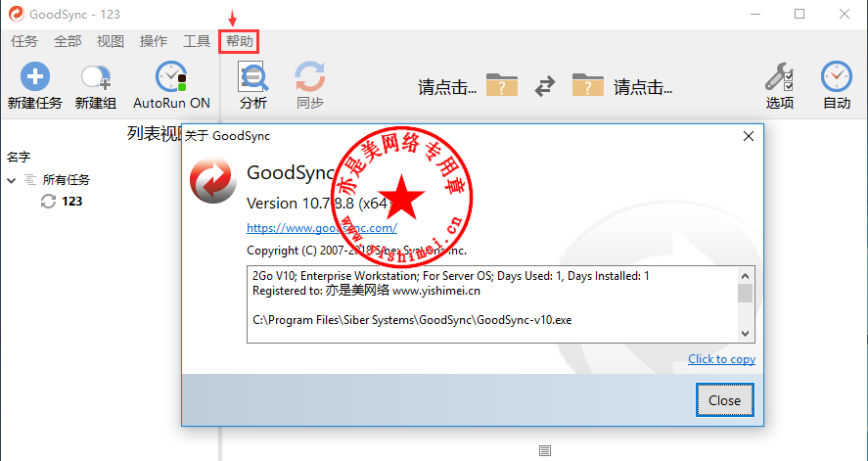Click the GoodSync title bar app icon

coord(16,14)
